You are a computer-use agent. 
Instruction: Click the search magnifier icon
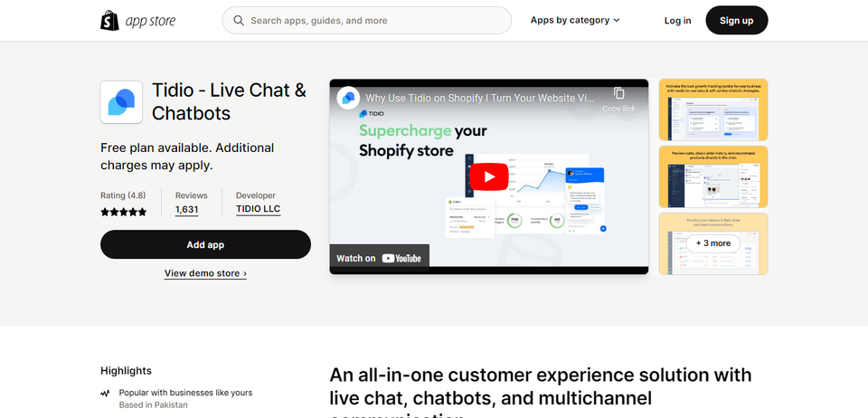coord(239,21)
